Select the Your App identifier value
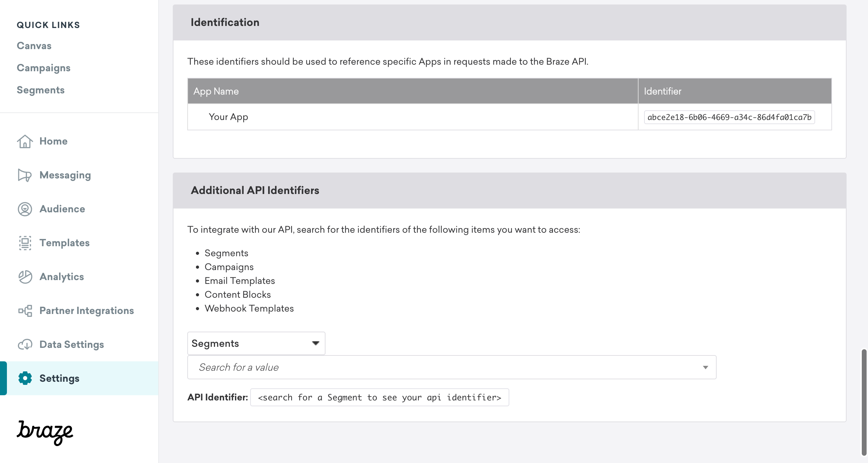The height and width of the screenshot is (463, 868). pyautogui.click(x=729, y=117)
